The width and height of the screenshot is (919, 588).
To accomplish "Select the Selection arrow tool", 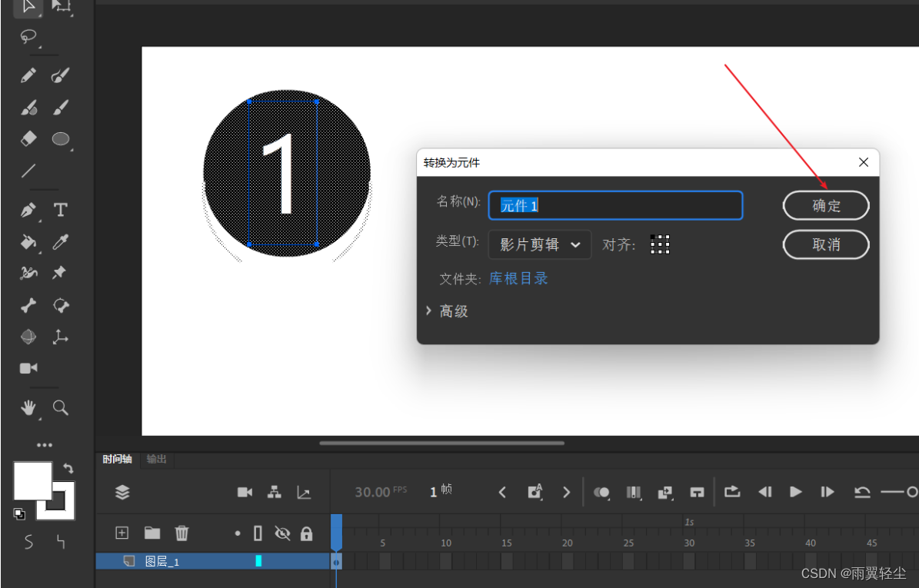I will [x=28, y=6].
